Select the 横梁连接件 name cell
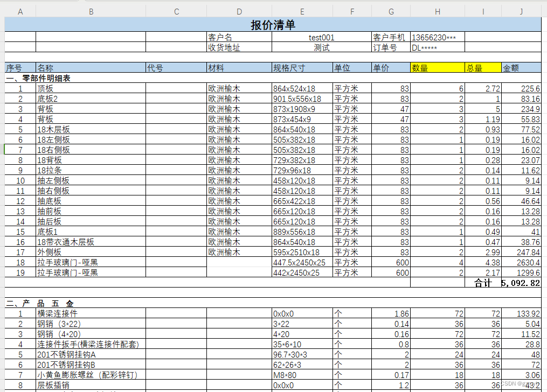Image resolution: width=547 pixels, height=392 pixels. click(91, 313)
